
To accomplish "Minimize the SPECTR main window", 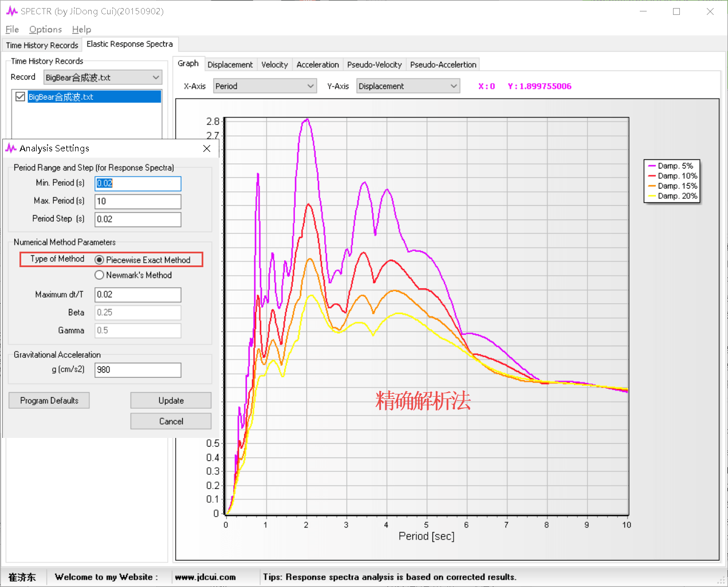I will point(643,11).
